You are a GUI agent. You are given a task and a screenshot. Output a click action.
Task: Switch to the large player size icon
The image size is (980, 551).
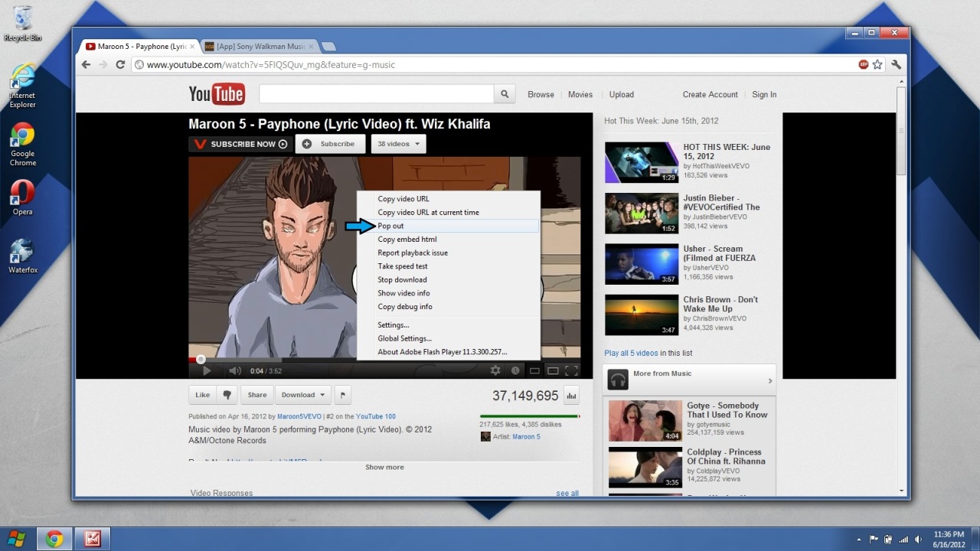pyautogui.click(x=553, y=371)
